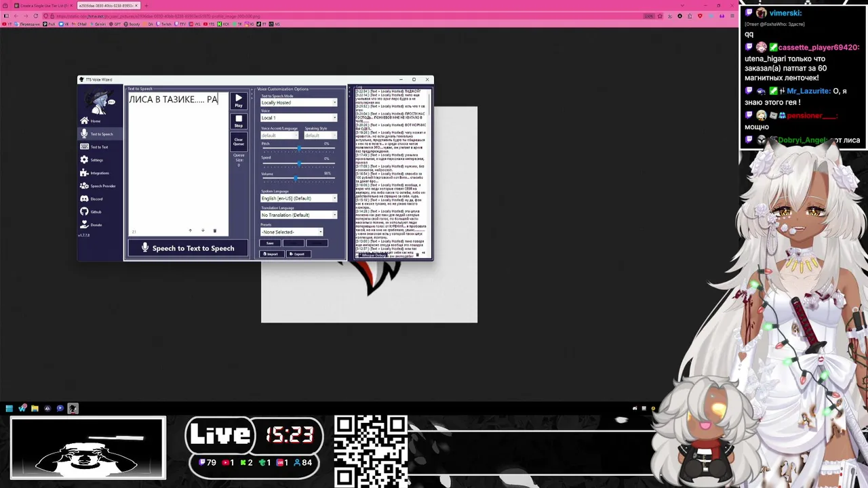Click Import button
868x488 pixels.
point(272,254)
